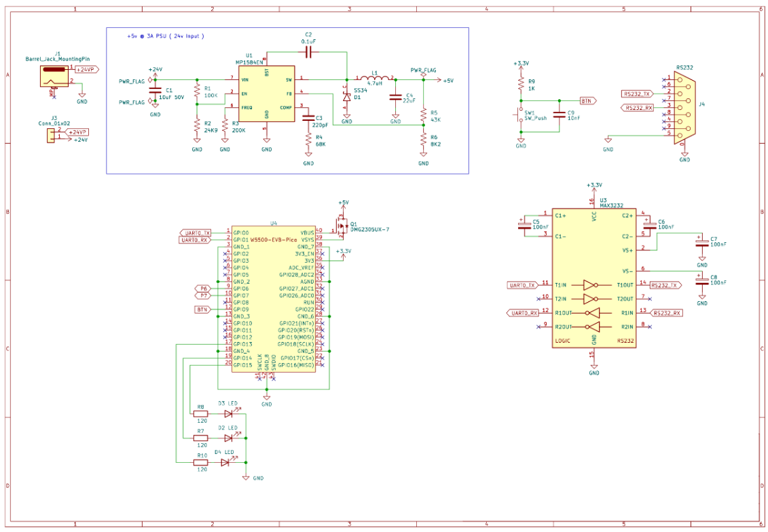Click the +24VP label at barrel jack J1

point(87,69)
